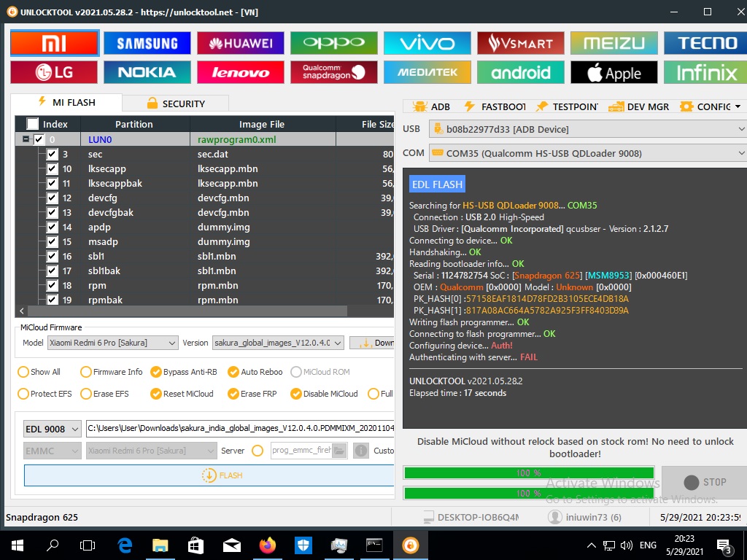747x560 pixels.
Task: Click the partition table horizontal scrollbar
Action: (187, 311)
